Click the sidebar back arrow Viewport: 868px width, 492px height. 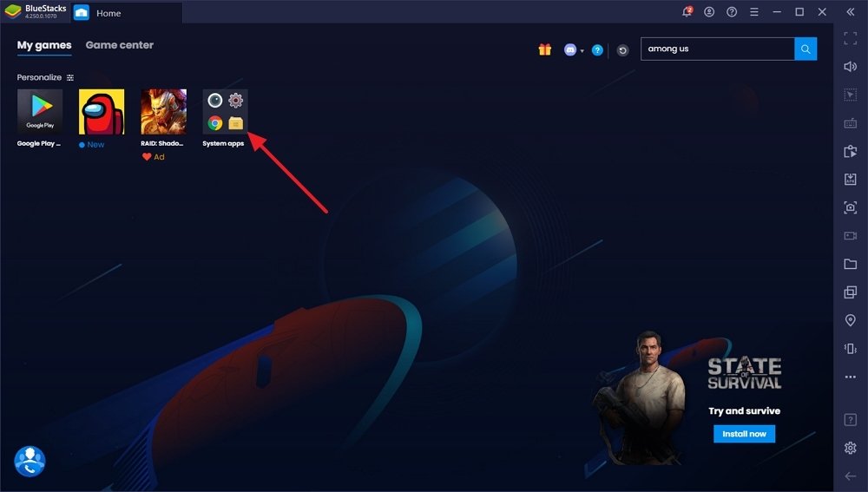[851, 476]
